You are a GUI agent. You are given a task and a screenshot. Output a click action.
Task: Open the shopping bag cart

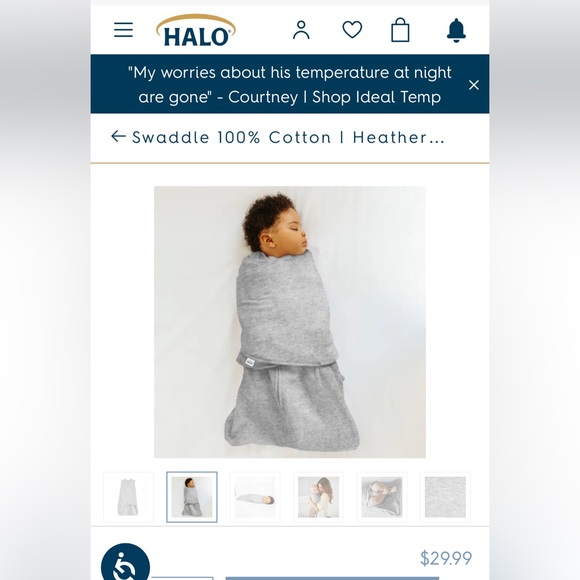click(x=400, y=30)
